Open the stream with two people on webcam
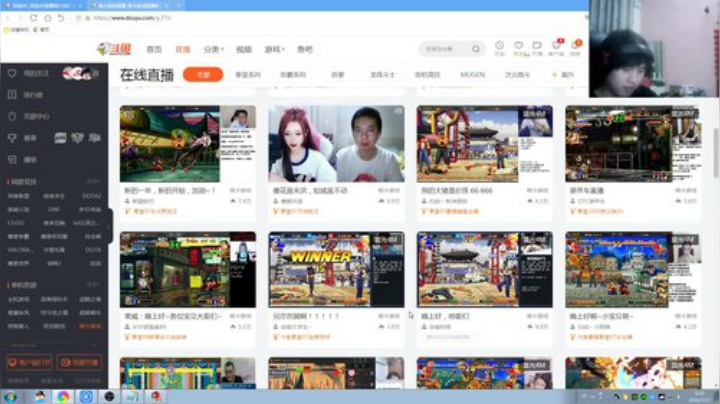The width and height of the screenshot is (720, 404). point(336,144)
